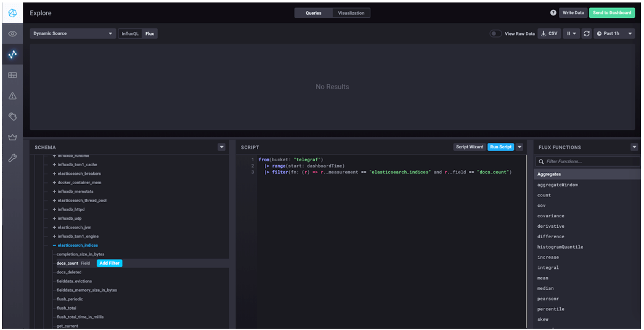The image size is (644, 330).
Task: Select count function
Action: click(544, 195)
